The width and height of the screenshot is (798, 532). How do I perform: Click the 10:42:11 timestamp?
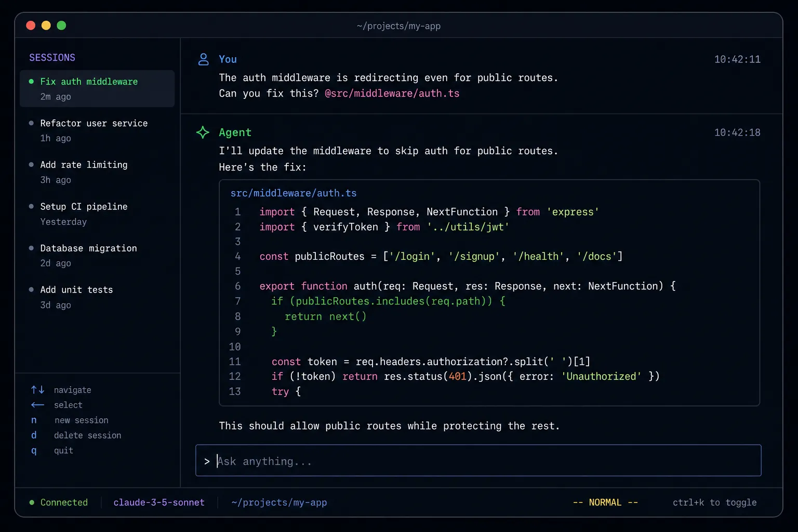pos(737,59)
